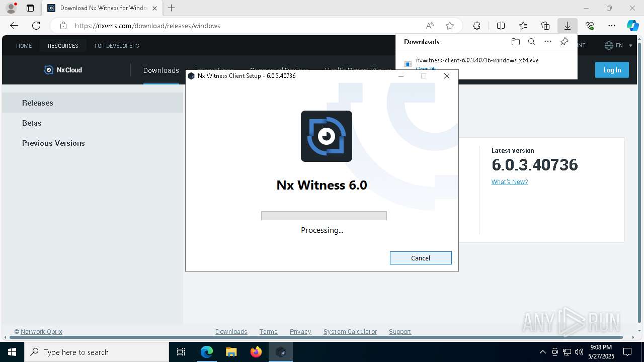Open the favorites list icon
644x362 pixels.
(x=523, y=26)
